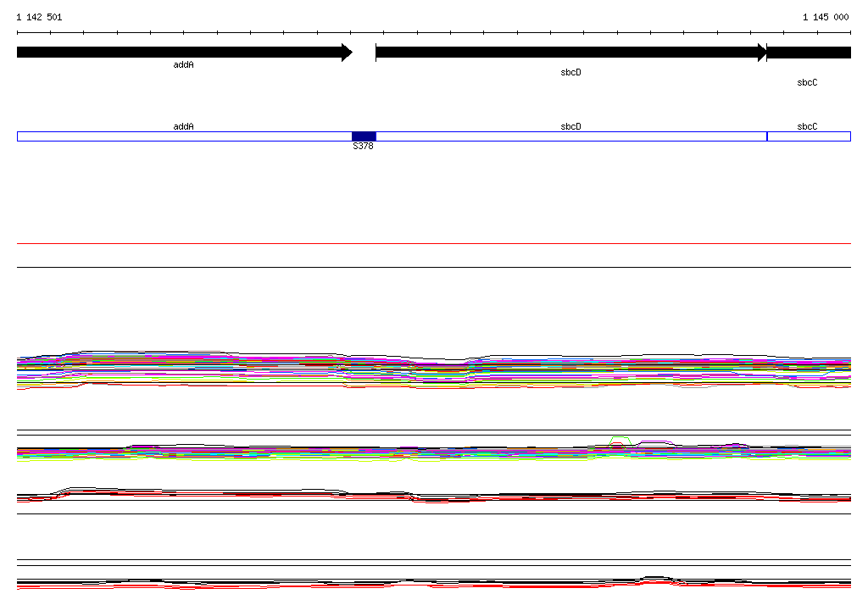868x605 pixels.
Task: Click the sbcD black gene arrow
Action: [x=570, y=53]
